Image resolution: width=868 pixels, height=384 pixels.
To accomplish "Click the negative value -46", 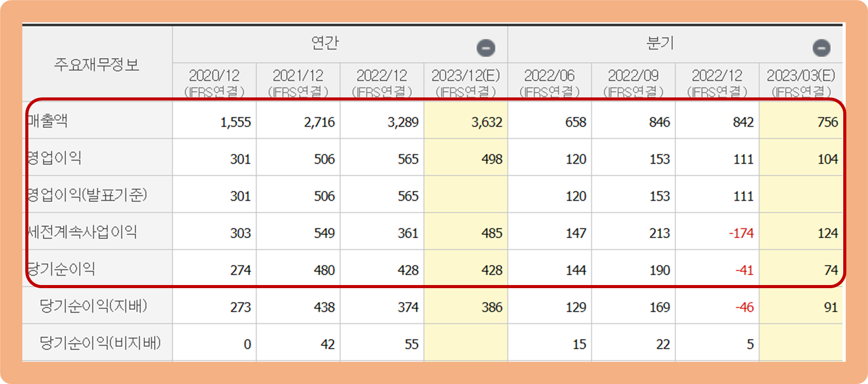I will (x=745, y=308).
